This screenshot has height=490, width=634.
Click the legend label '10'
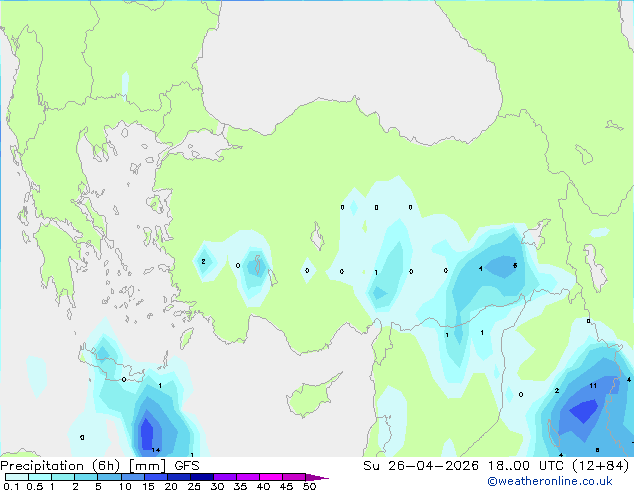pos(125,486)
